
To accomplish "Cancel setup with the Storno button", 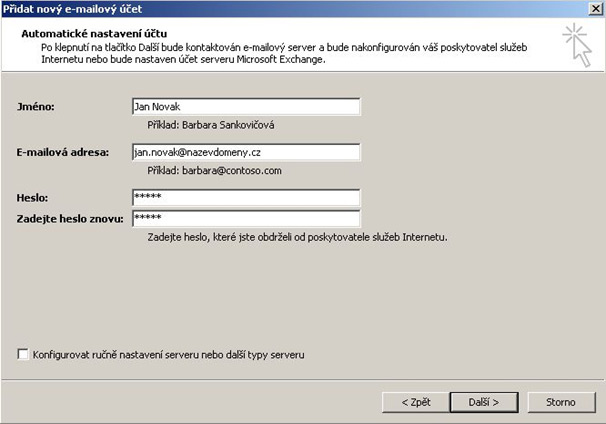I will point(560,402).
